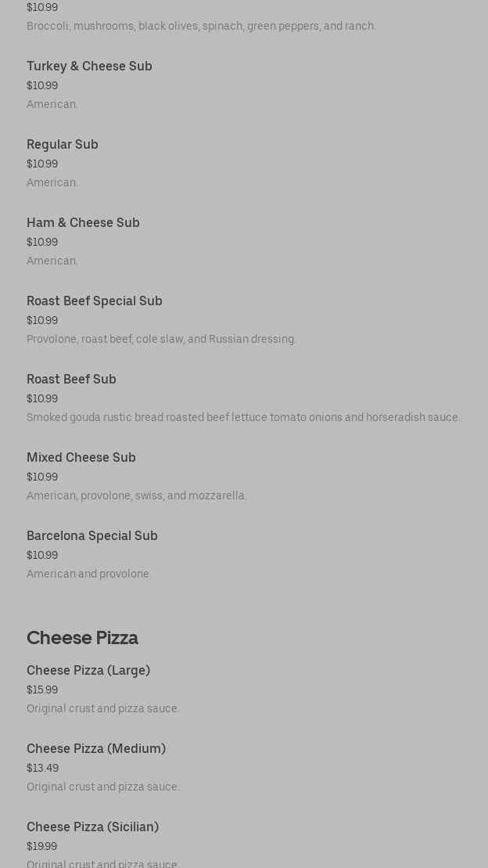Click the Broccoli, mushrooms, black olives description

(201, 27)
